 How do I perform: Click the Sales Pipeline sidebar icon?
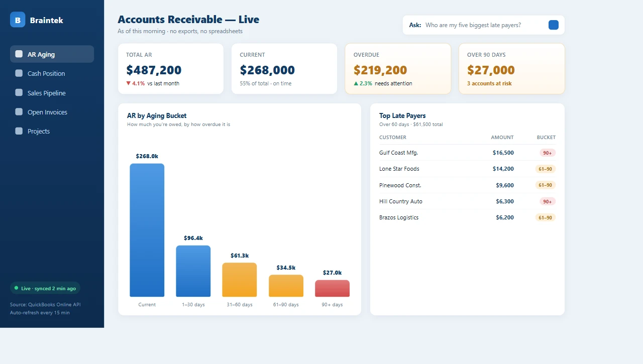(19, 93)
